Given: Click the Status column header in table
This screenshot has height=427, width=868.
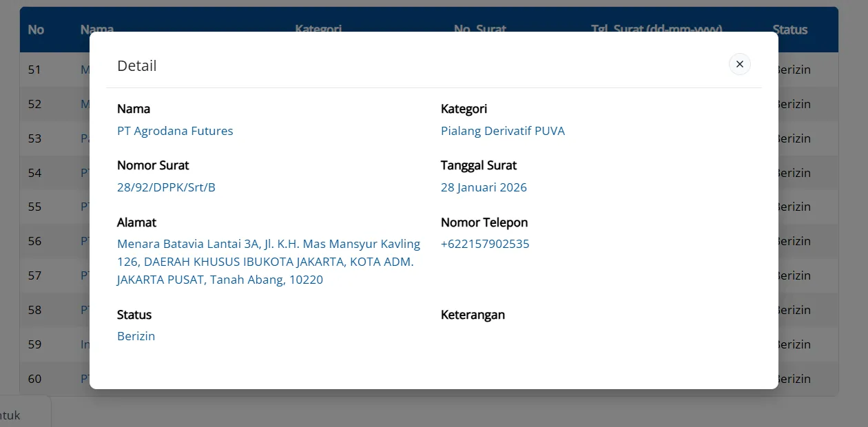Looking at the screenshot, I should (790, 30).
